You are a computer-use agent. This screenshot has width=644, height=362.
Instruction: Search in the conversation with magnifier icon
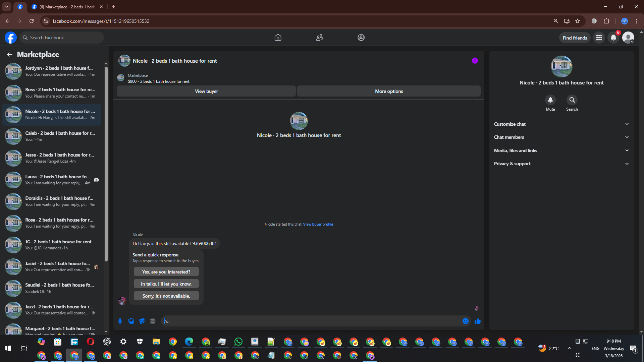click(x=572, y=100)
